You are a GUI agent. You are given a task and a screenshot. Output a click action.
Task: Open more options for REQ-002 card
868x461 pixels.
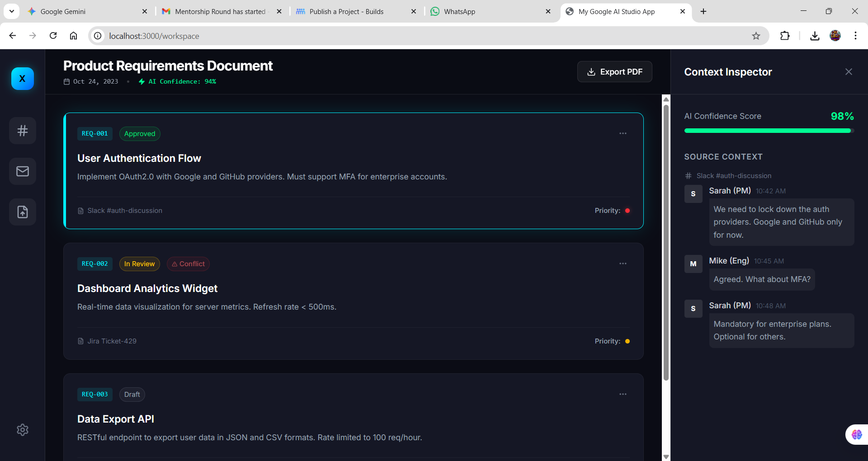623,263
